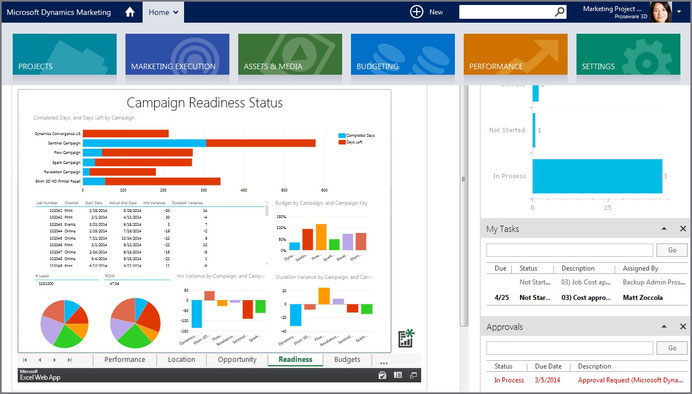Screen dimensions: 692x394
Task: Collapse the Approvals panel
Action: (x=664, y=326)
